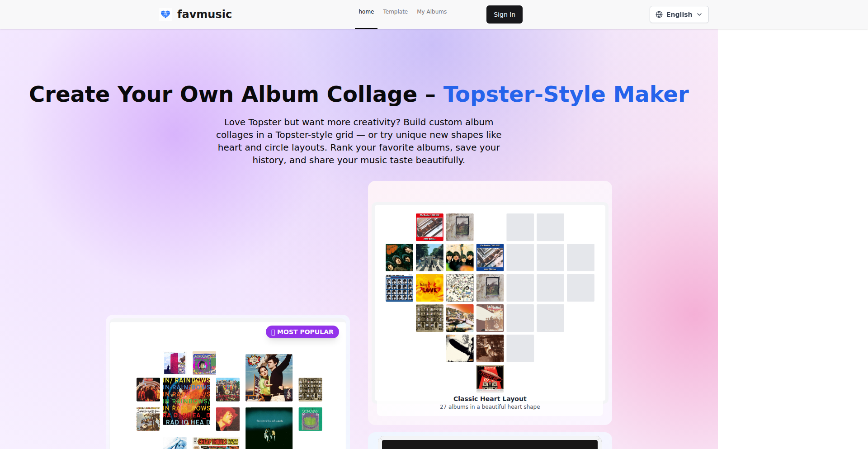Click the Beatles blue 1967-1970 album cover
Viewport: 868px width, 449px height.
coord(490,257)
